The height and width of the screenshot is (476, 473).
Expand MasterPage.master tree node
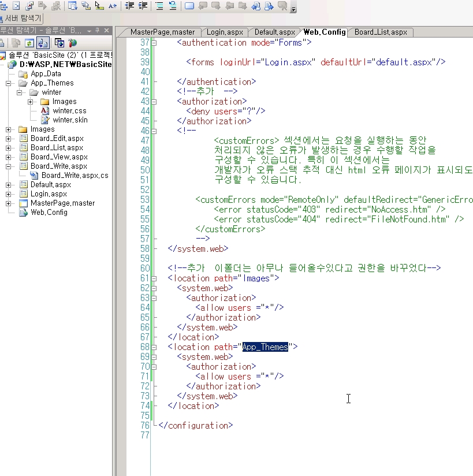[x=9, y=203]
